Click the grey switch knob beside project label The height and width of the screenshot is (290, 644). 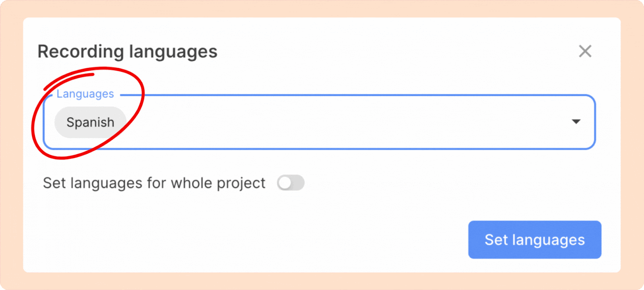tap(285, 183)
